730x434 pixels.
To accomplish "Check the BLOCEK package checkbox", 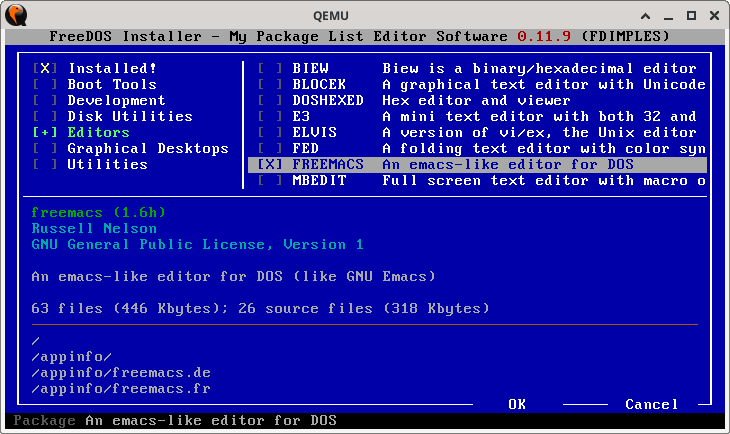I will [x=270, y=84].
